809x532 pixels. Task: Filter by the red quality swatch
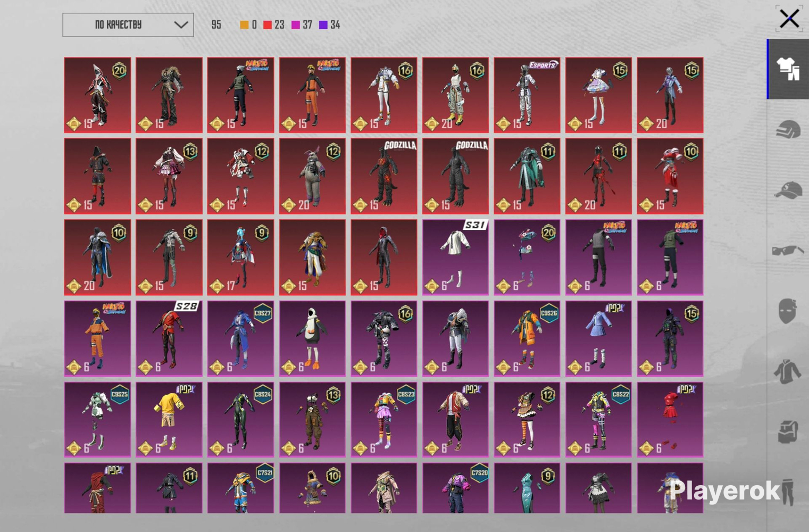(268, 25)
